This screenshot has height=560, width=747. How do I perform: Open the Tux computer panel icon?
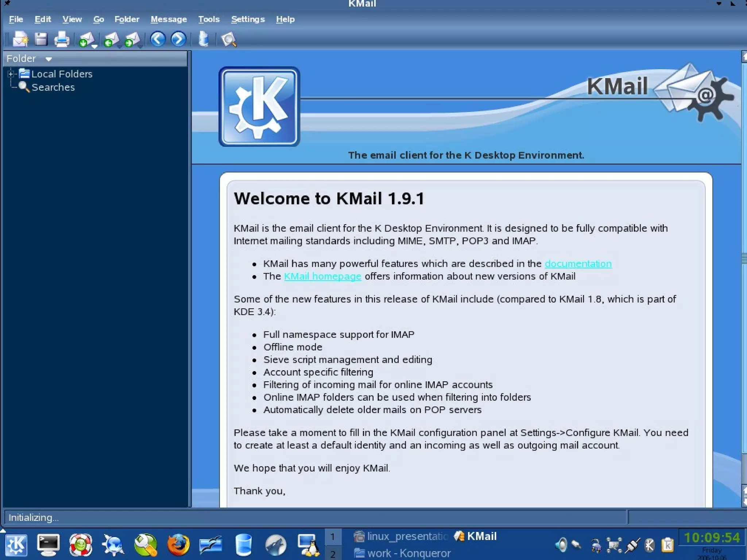pyautogui.click(x=308, y=545)
